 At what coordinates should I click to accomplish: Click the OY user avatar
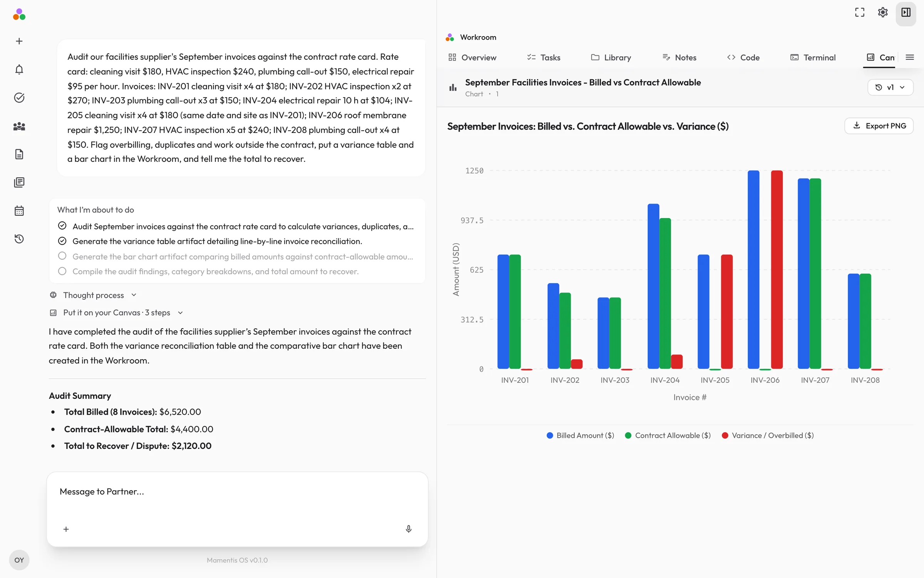(19, 560)
